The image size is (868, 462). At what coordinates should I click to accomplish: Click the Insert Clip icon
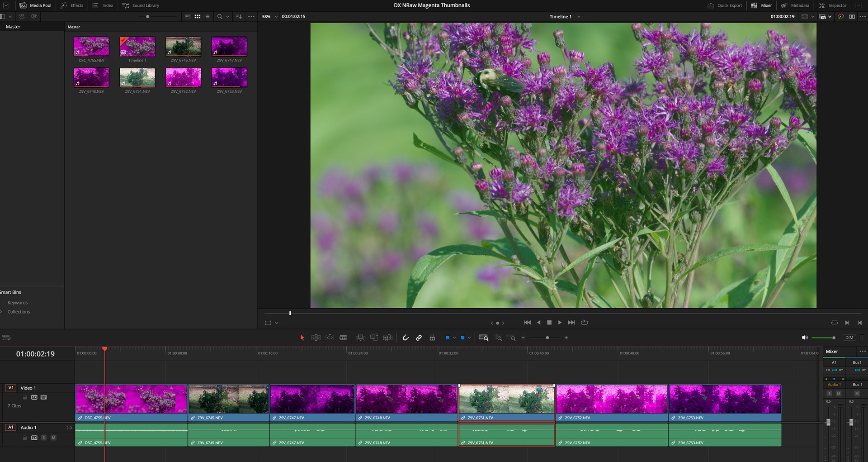click(x=360, y=338)
